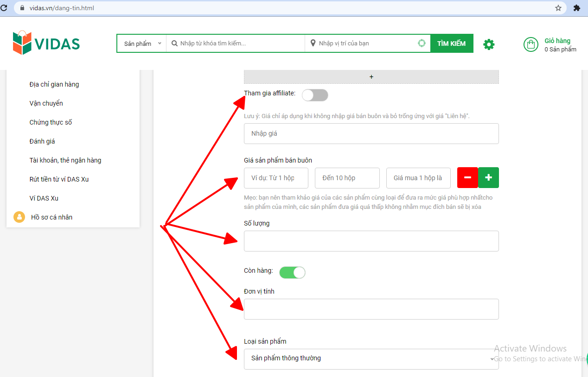The width and height of the screenshot is (588, 377).
Task: Click the settings gear icon
Action: 489,44
